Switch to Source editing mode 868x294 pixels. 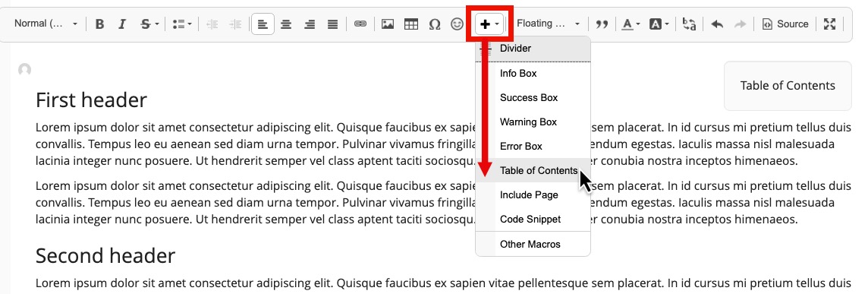click(x=785, y=24)
